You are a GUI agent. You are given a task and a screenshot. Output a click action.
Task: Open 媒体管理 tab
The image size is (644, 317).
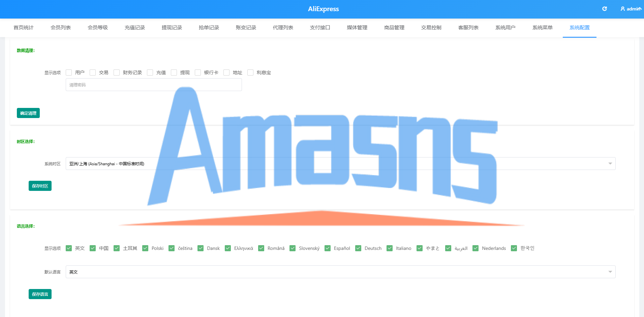tap(357, 28)
